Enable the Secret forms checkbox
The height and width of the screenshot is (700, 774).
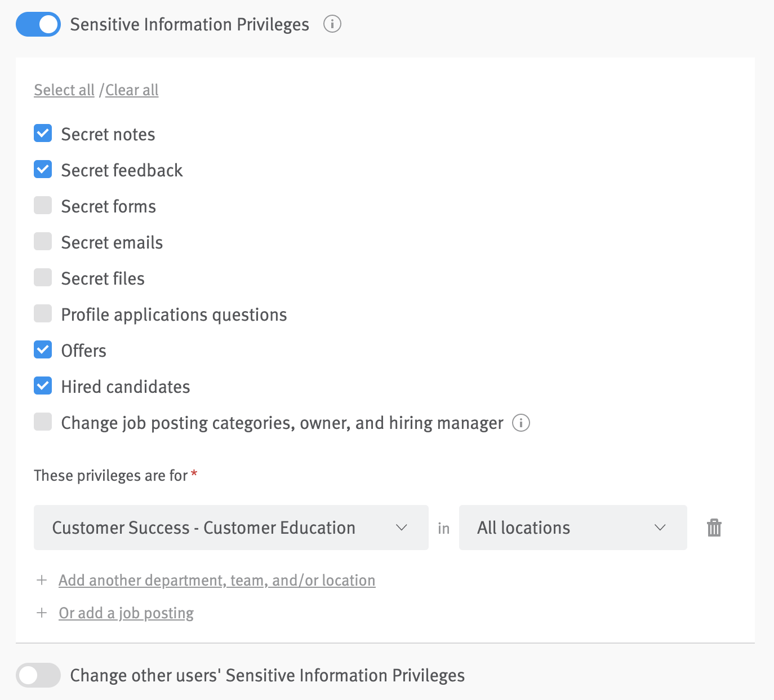(42, 205)
